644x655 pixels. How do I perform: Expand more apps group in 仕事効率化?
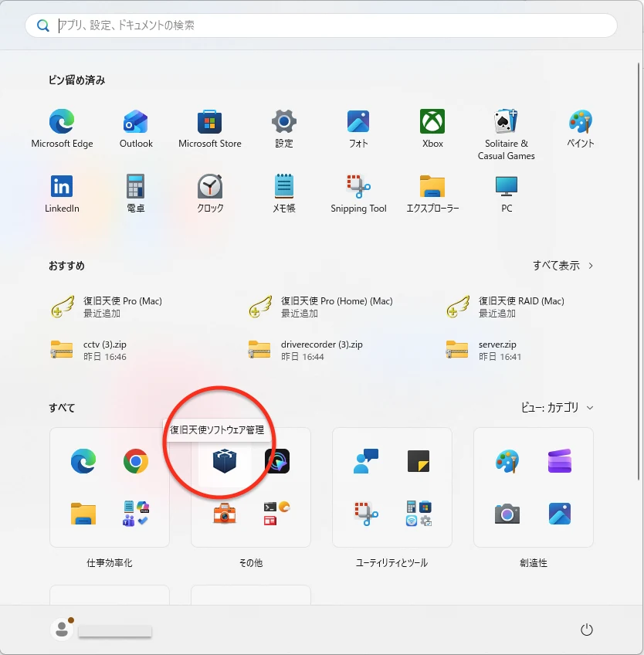pyautogui.click(x=136, y=514)
